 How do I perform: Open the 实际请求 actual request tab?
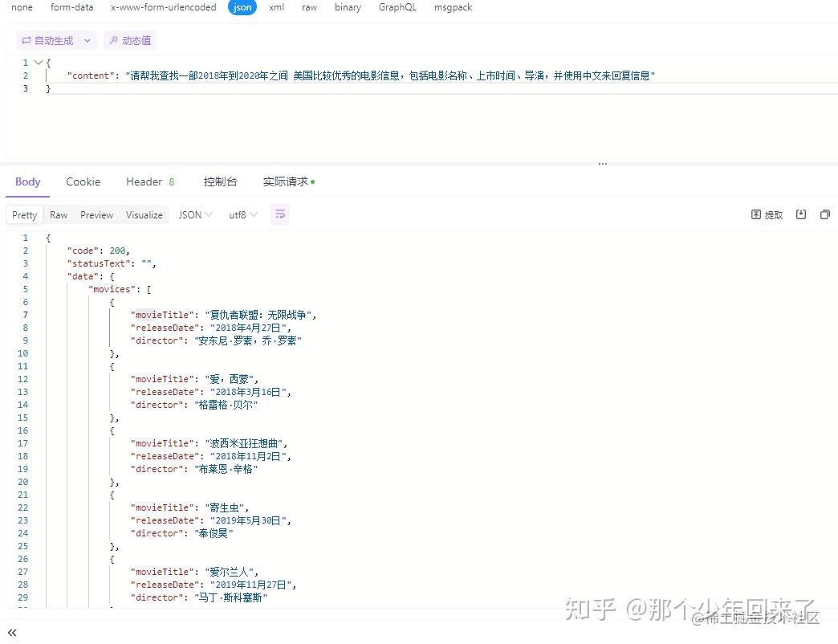click(x=285, y=181)
